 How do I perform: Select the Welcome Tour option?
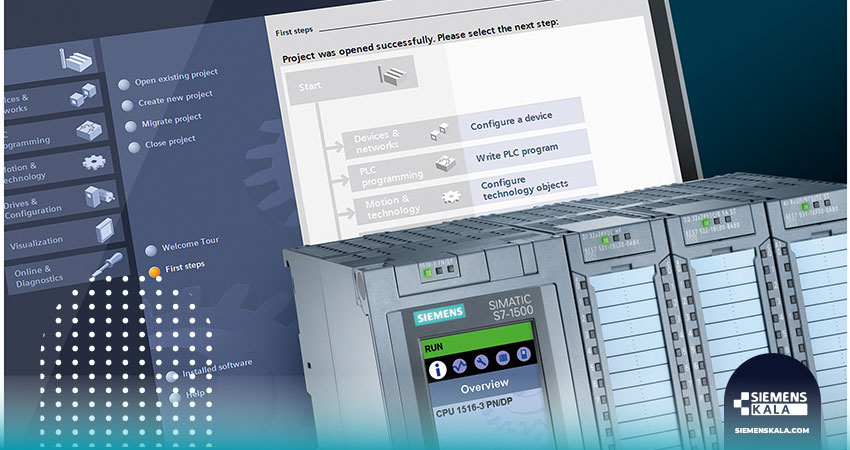[x=182, y=245]
